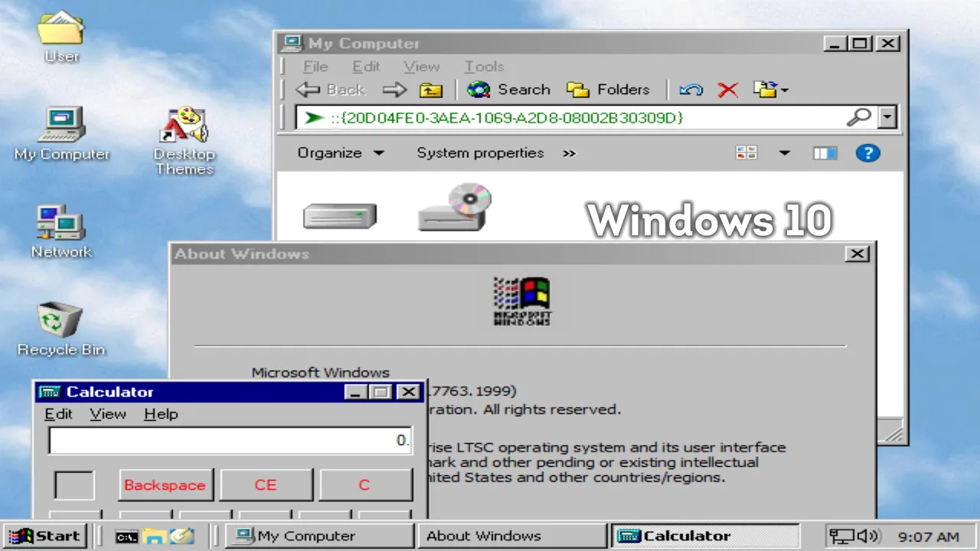The image size is (980, 551).
Task: Select the Recycle Bin desktop icon
Action: coord(61,329)
